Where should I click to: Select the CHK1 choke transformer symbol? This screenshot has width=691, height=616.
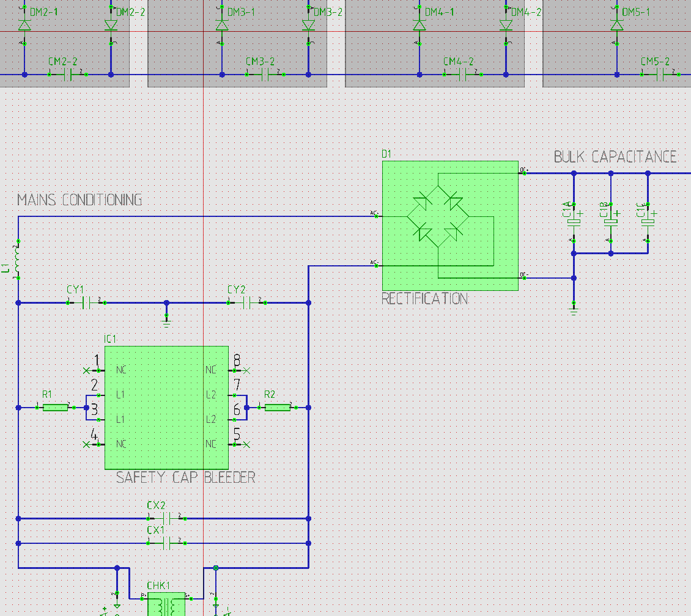[x=166, y=604]
